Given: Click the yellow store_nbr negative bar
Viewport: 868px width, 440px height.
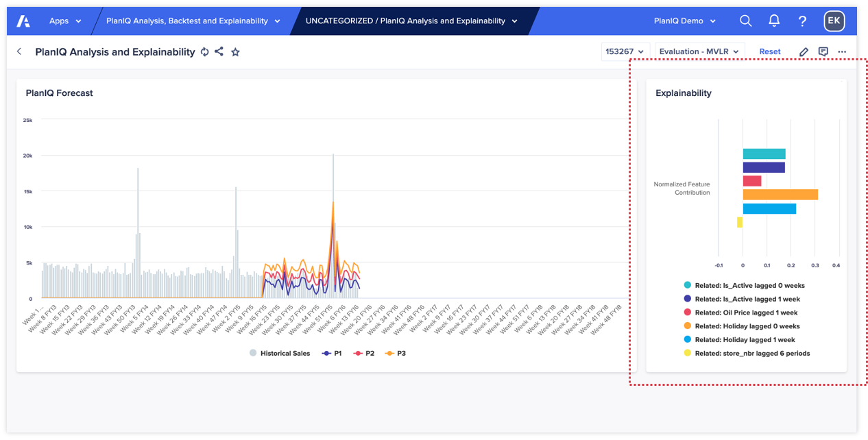Looking at the screenshot, I should click(x=740, y=222).
